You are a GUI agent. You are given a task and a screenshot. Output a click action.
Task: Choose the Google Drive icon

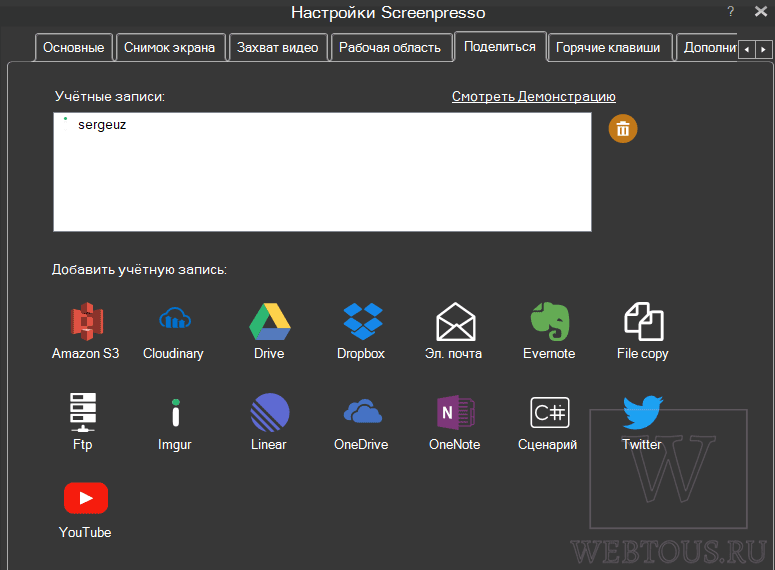(269, 321)
